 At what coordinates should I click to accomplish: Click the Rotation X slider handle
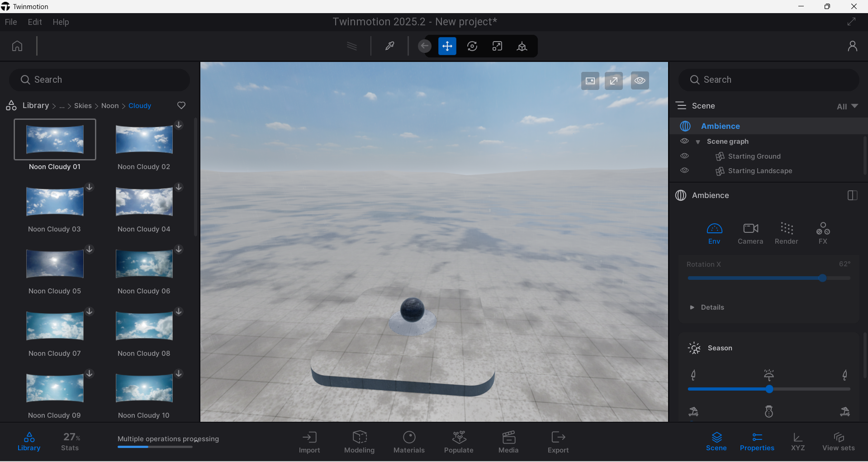point(822,278)
